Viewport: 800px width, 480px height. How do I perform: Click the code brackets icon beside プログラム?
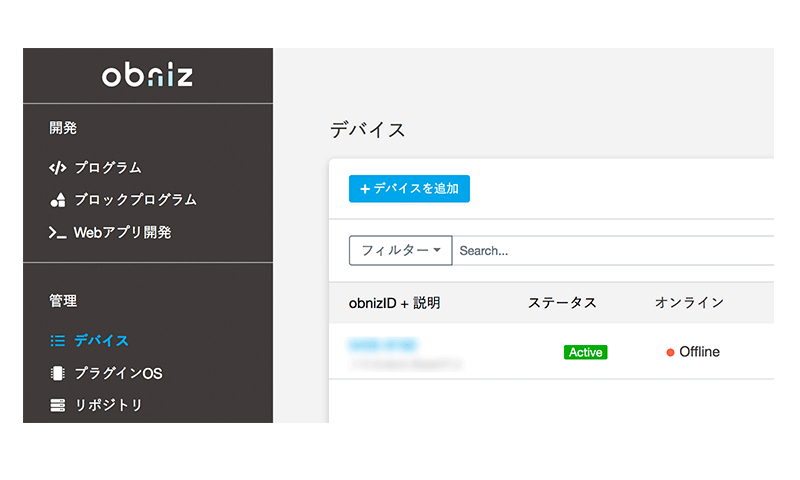tap(58, 167)
